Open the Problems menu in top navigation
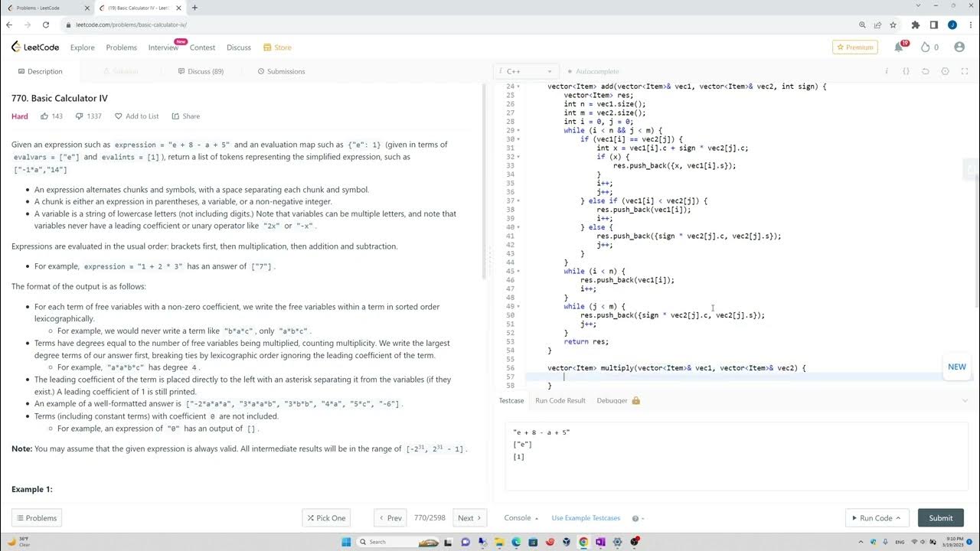Screen dimensions: 980x551 (x=121, y=47)
